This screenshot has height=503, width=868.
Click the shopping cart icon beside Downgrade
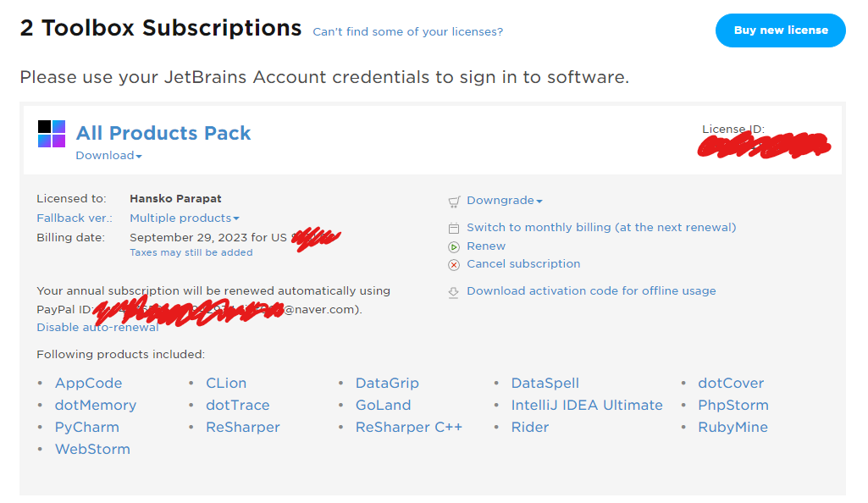(x=454, y=202)
